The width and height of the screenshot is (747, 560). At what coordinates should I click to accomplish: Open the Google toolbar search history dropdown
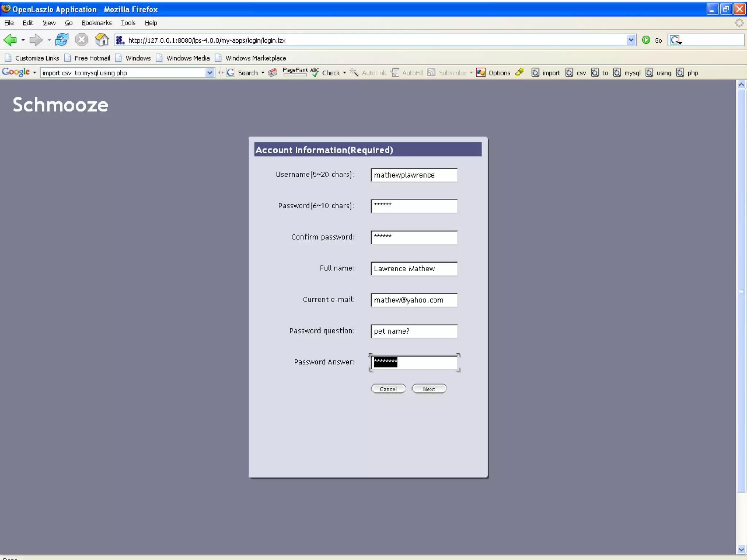(209, 73)
